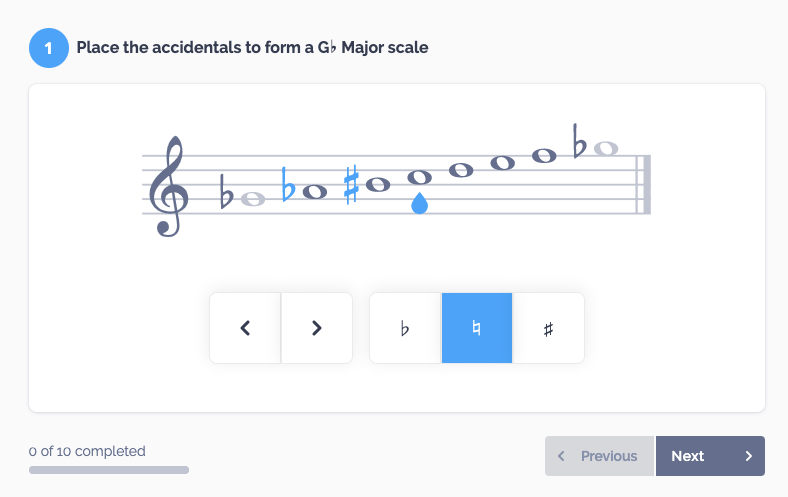Click the grey first note G flat
The image size is (788, 497).
coord(253,200)
